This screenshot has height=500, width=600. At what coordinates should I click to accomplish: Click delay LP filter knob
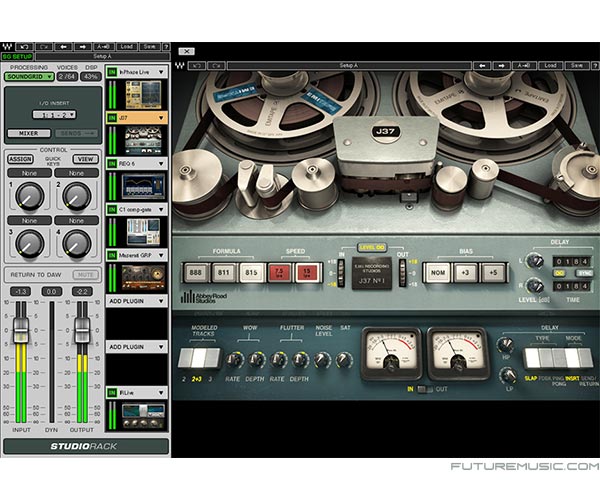pyautogui.click(x=509, y=376)
